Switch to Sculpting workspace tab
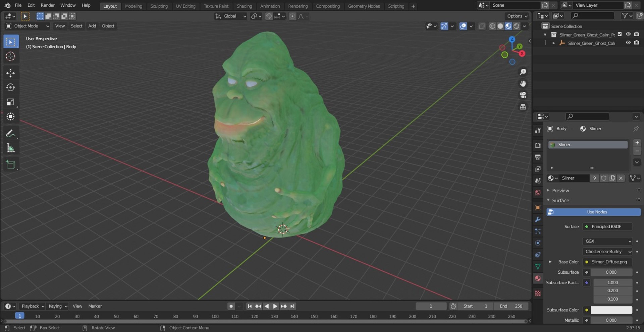Screen dimensions: 644x332 159,6
